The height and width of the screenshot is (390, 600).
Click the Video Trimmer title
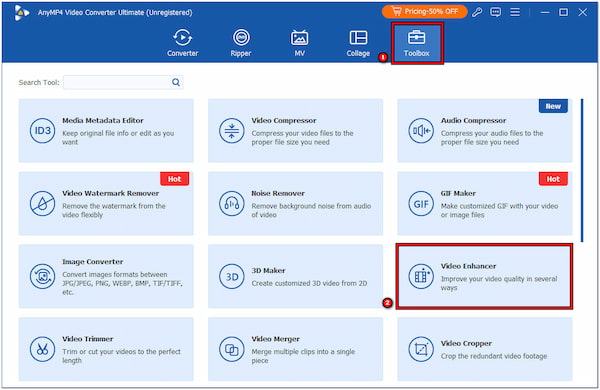88,339
